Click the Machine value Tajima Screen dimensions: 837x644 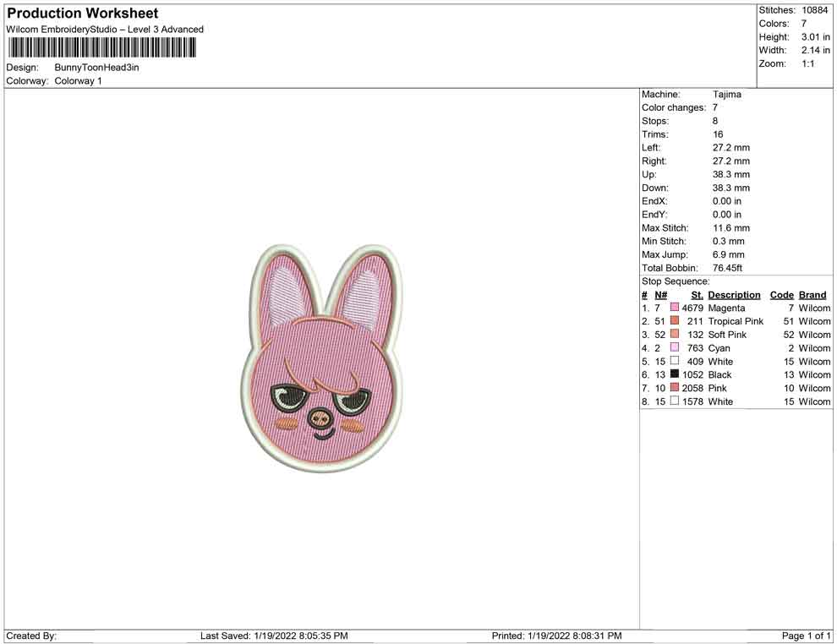coord(726,95)
